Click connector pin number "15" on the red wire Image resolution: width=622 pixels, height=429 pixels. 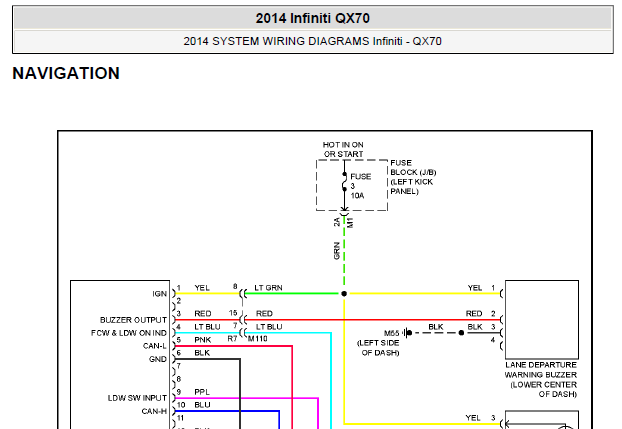point(233,313)
